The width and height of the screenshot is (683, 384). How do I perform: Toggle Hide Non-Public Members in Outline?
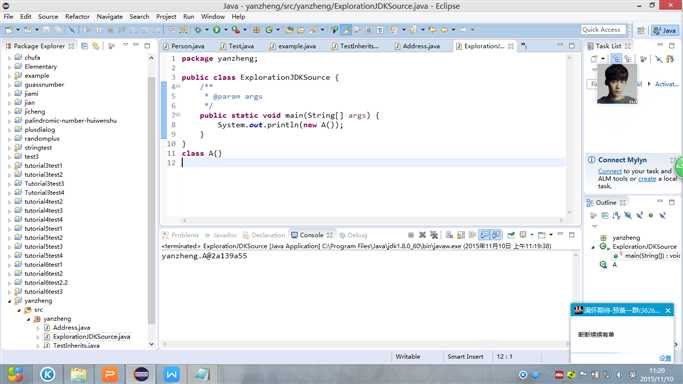(x=651, y=215)
